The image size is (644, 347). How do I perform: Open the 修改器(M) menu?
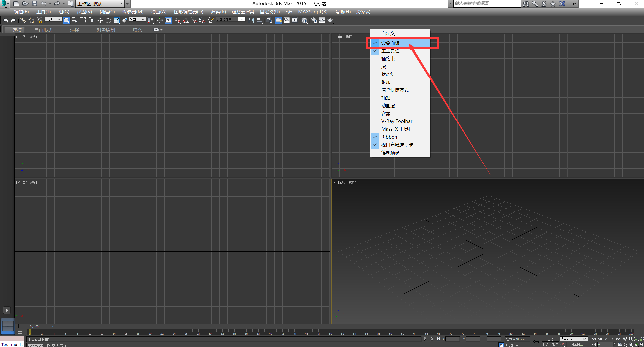point(133,12)
